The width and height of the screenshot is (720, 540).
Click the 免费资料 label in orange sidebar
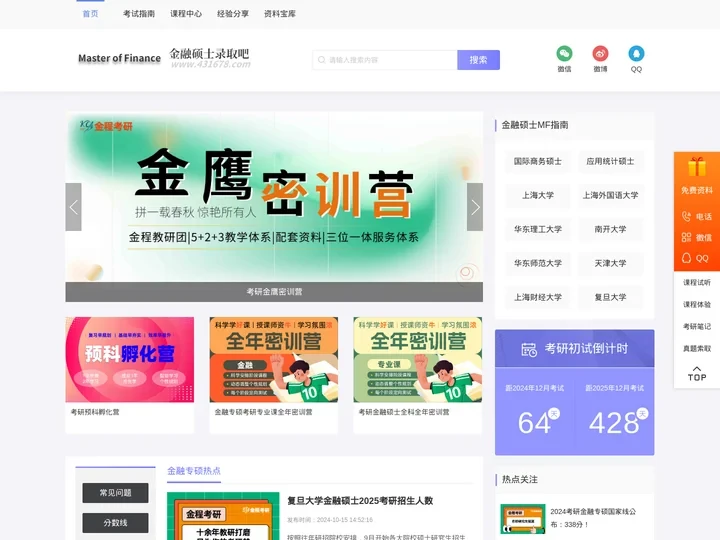[x=697, y=190]
